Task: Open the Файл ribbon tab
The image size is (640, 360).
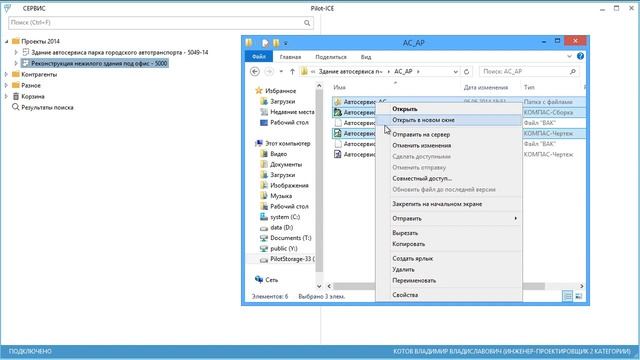Action: [x=259, y=57]
